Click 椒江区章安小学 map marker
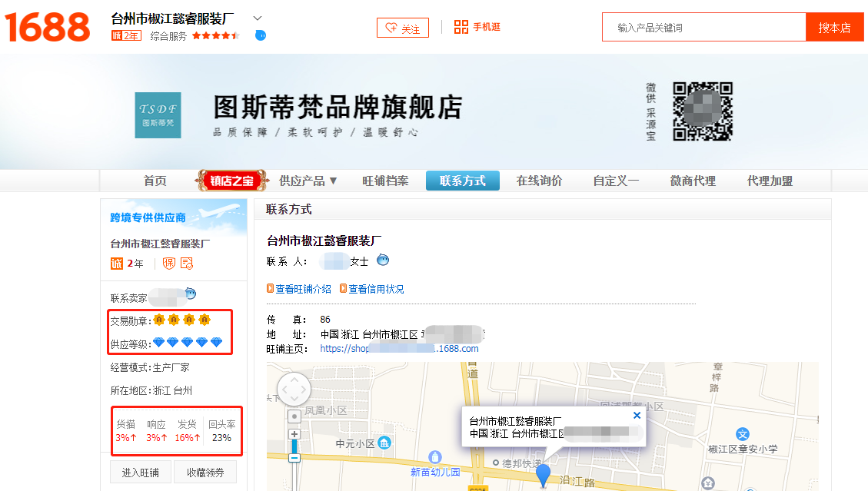Screen dimensions: 868x491 [743, 434]
